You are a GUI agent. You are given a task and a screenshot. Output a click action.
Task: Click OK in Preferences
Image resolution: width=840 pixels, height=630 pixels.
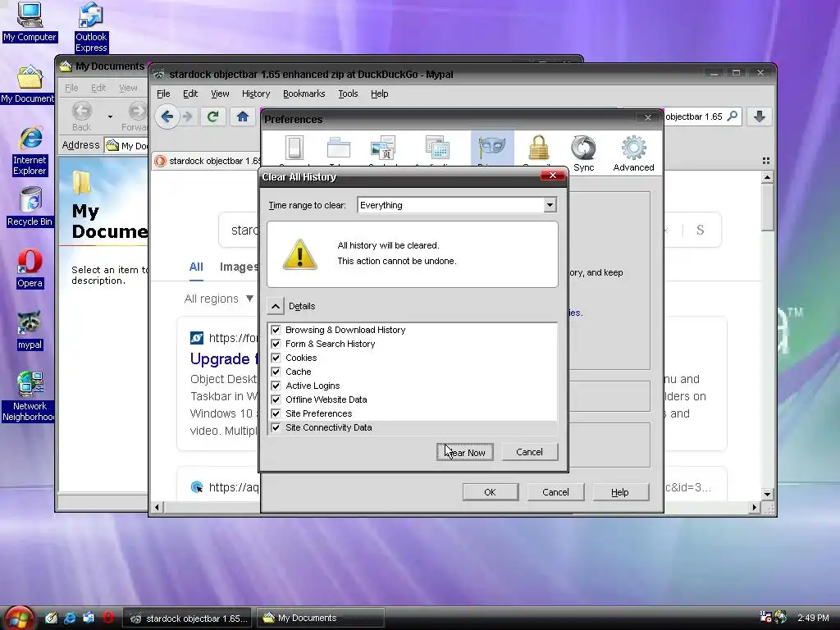click(491, 492)
